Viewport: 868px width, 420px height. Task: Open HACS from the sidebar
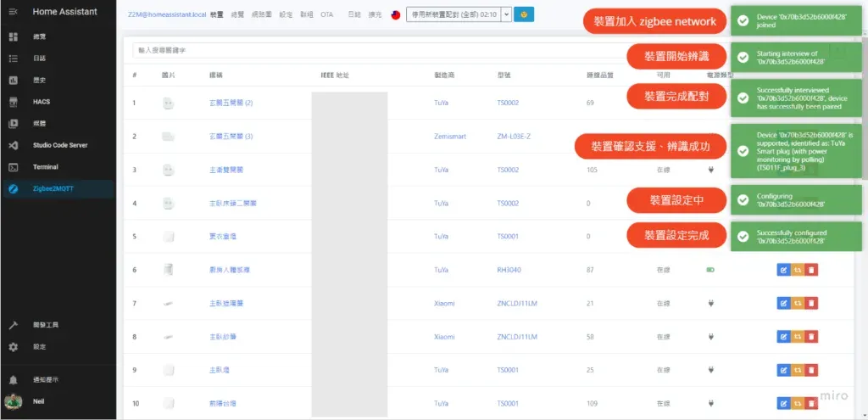click(x=41, y=102)
